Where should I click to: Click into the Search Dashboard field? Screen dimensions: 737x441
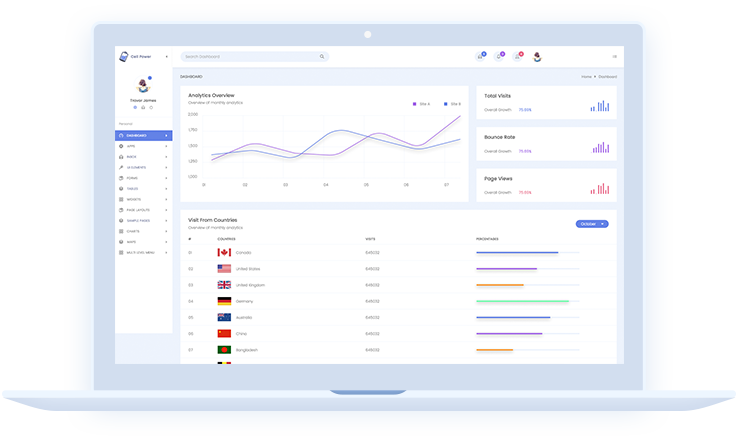click(x=250, y=57)
